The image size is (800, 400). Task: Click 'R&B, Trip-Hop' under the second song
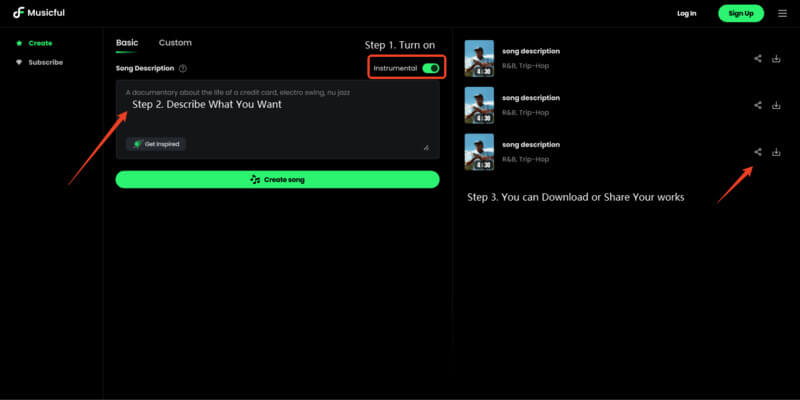tap(526, 112)
